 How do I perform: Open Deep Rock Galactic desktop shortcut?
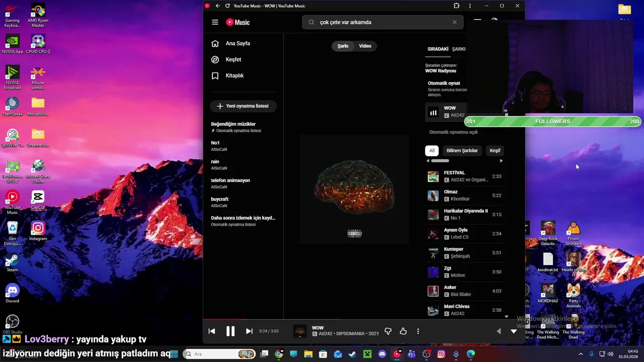[548, 233]
